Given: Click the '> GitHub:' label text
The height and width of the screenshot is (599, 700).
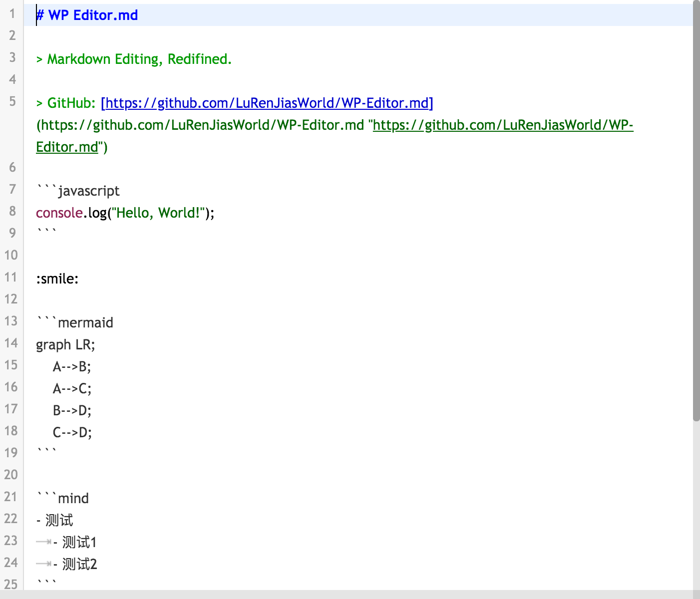Looking at the screenshot, I should [65, 103].
